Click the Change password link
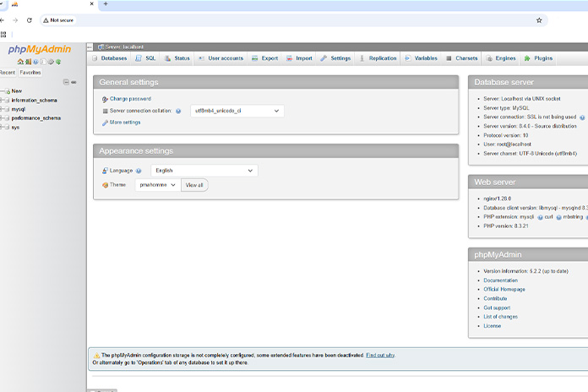Image resolution: width=588 pixels, height=392 pixels. [130, 99]
